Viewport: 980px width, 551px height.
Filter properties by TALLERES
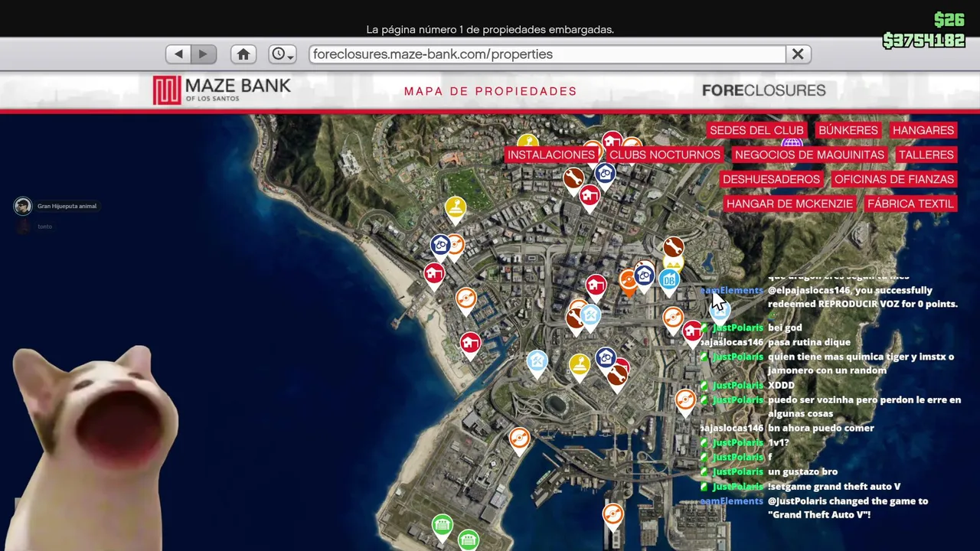pyautogui.click(x=926, y=155)
